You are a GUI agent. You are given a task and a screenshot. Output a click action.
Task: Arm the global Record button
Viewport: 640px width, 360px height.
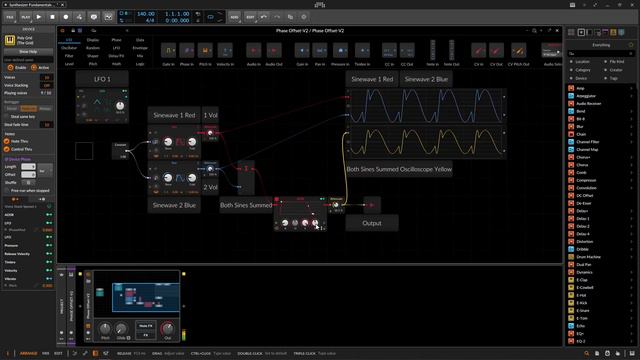[x=66, y=17]
